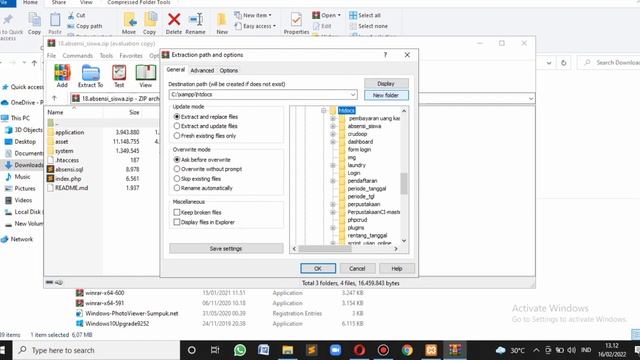
Task: Click the Explorer refresh icon
Action: pos(564,63)
